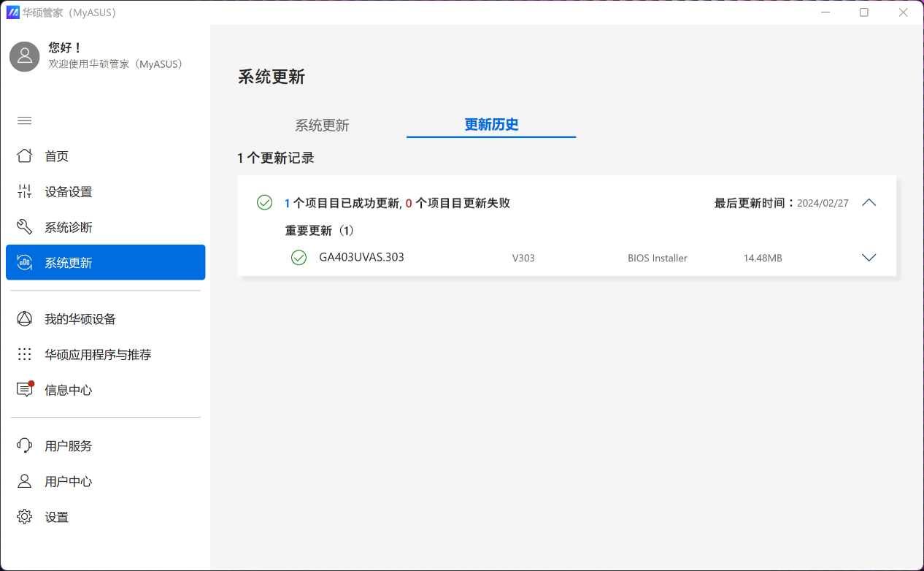Minimize the MyASUS window
Viewport: 924px width, 571px height.
(x=824, y=12)
